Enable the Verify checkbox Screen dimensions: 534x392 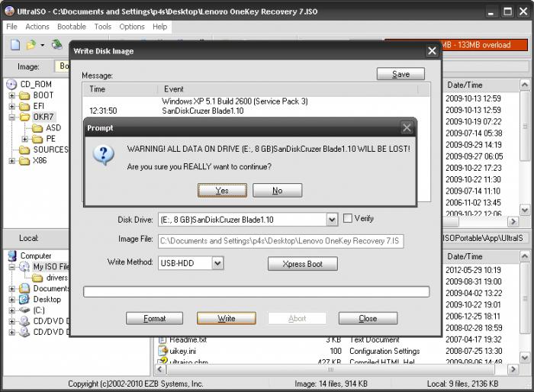348,219
